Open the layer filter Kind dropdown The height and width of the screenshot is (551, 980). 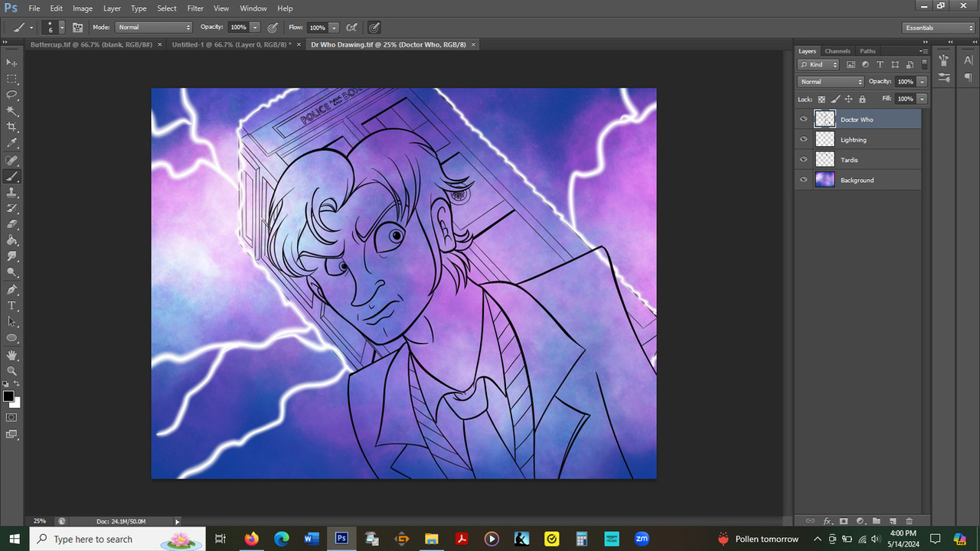point(818,65)
